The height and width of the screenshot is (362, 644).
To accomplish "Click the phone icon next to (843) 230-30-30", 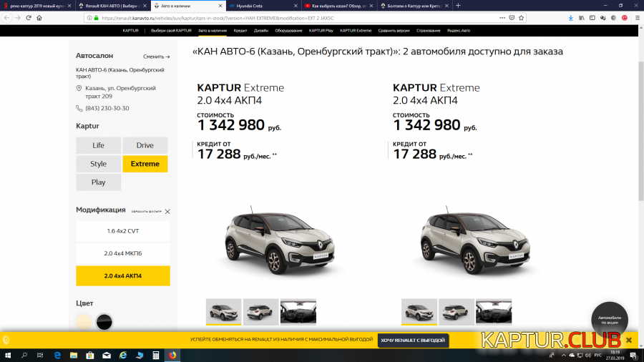I will point(79,109).
